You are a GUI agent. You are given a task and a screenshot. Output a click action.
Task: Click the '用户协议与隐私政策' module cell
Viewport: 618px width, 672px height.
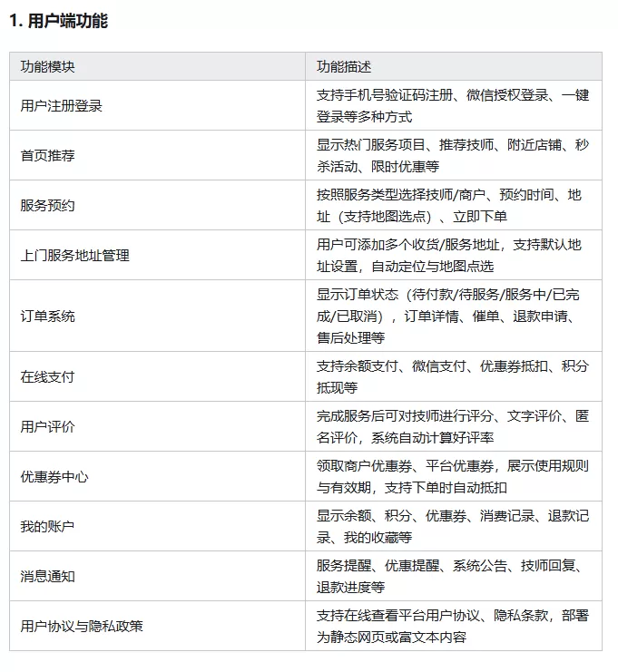click(x=82, y=626)
